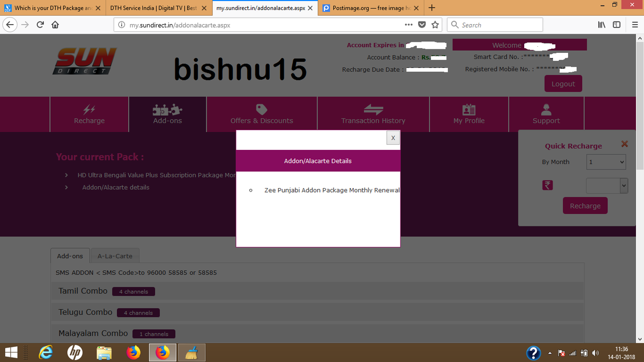Screen dimensions: 644x362
Task: Click the blue help question-mark tray icon
Action: (533, 353)
